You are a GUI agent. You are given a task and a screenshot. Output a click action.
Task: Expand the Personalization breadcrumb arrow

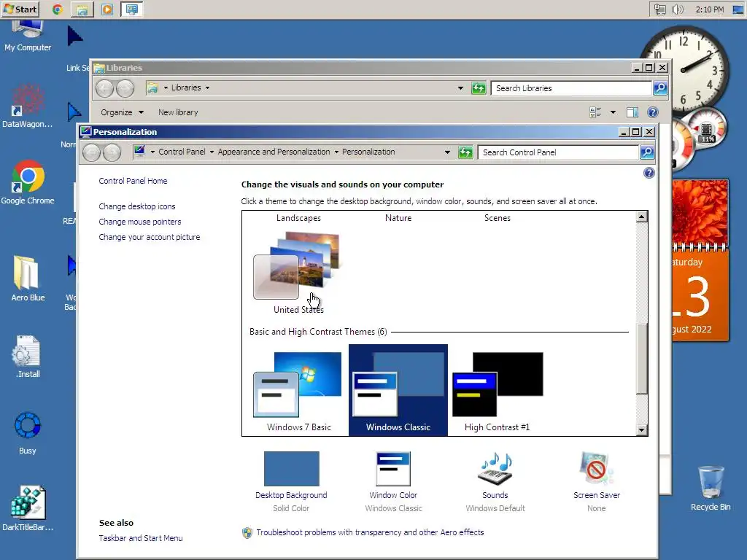coord(336,152)
